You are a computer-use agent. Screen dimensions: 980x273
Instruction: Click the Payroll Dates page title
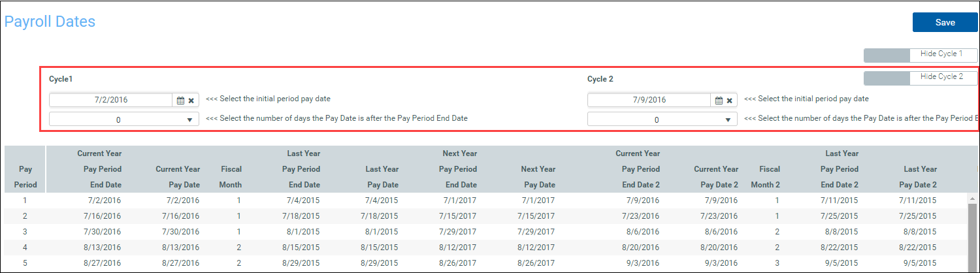coord(50,22)
